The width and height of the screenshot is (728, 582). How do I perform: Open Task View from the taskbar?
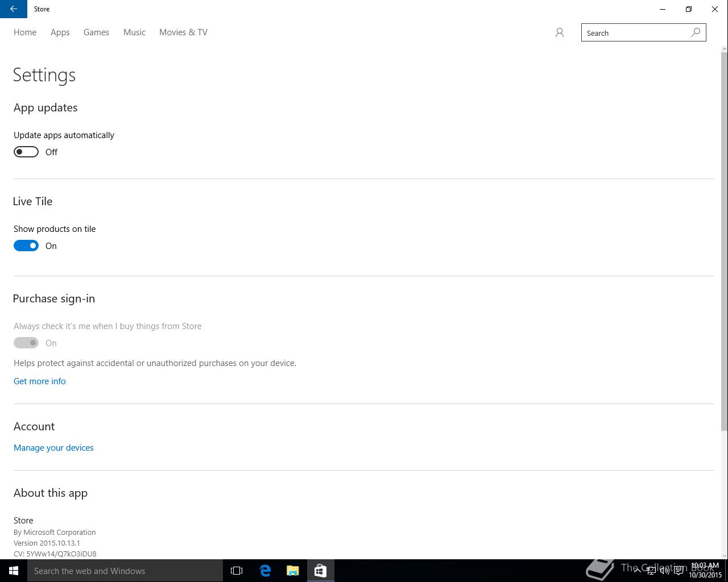237,571
